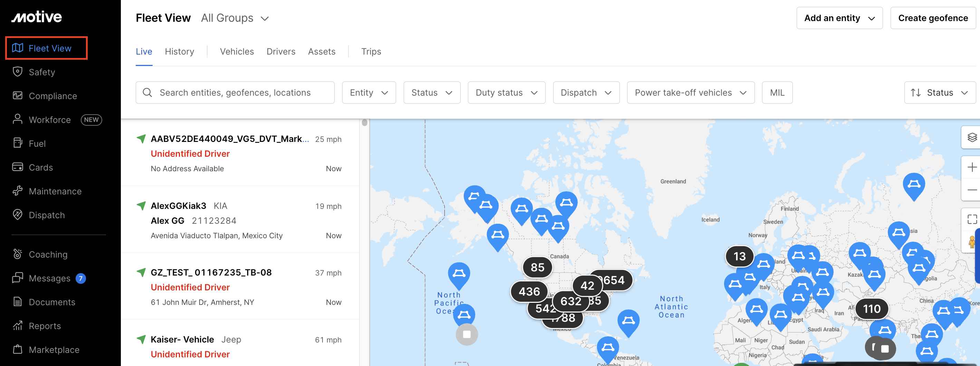This screenshot has height=366, width=980.
Task: Open Fuel pump icon in sidebar
Action: pos(18,143)
